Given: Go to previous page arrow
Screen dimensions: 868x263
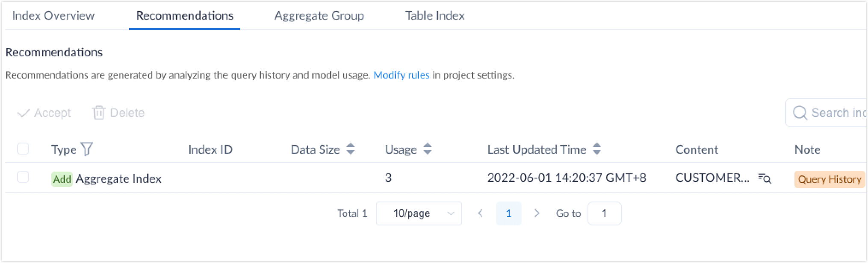Looking at the screenshot, I should click(x=480, y=213).
